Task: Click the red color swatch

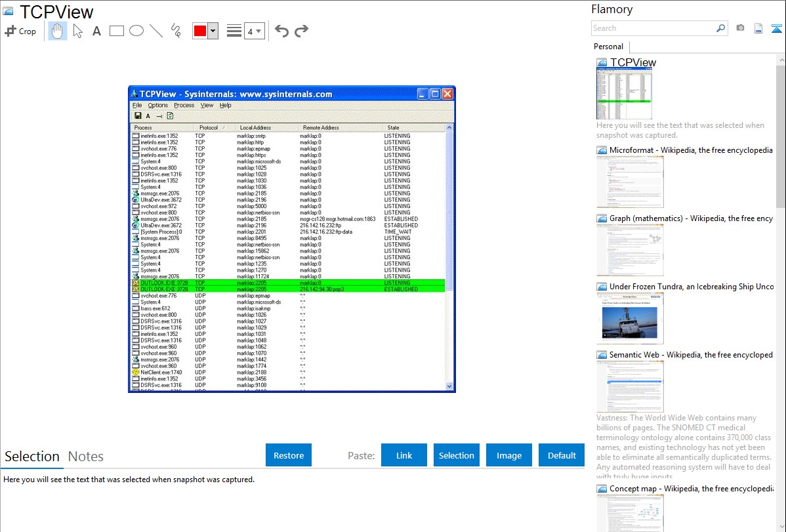Action: [x=200, y=31]
